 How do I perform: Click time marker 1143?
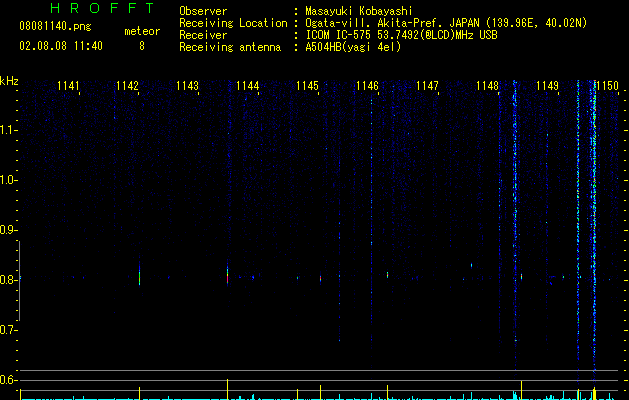(187, 86)
